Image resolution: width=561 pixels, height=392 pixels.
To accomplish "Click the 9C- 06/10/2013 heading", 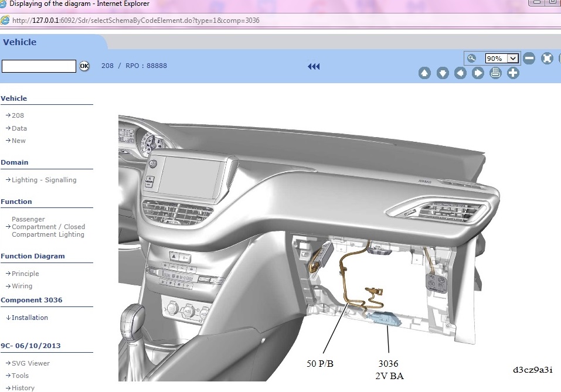I will 30,346.
